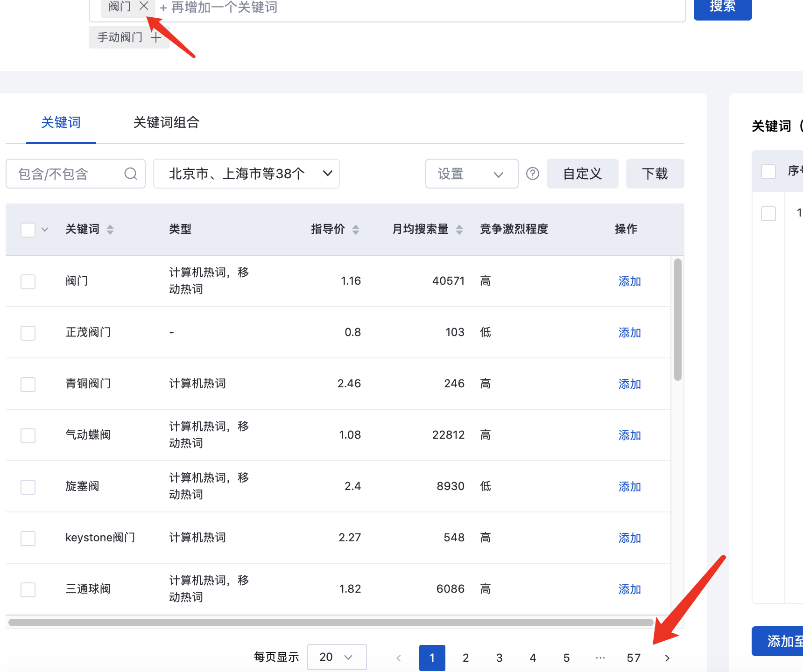Switch to the 关键词组合 tab
This screenshot has height=672, width=803.
pos(166,122)
